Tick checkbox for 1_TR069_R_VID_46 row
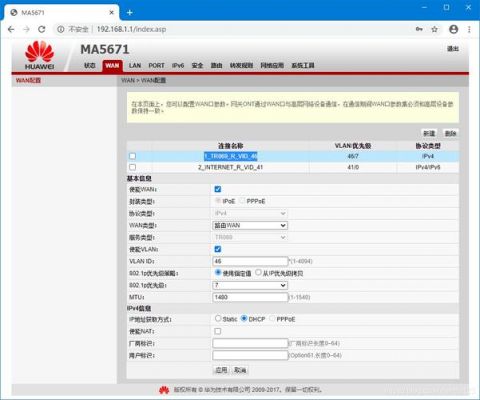The height and width of the screenshot is (400, 480). pos(133,156)
